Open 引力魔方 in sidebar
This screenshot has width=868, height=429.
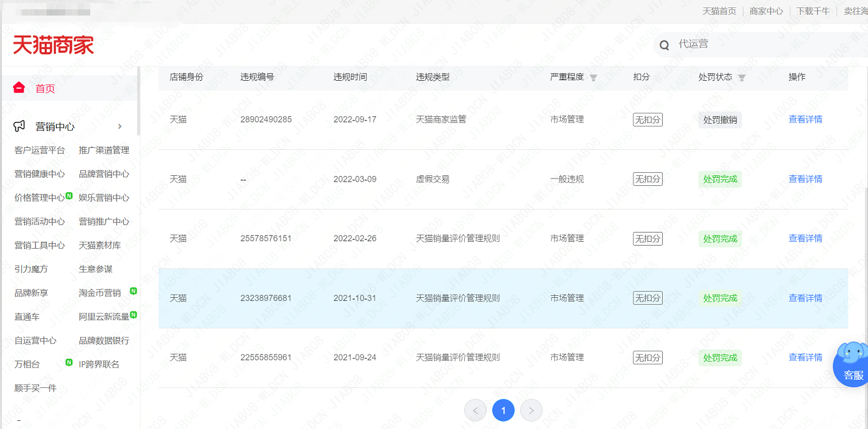click(x=31, y=269)
